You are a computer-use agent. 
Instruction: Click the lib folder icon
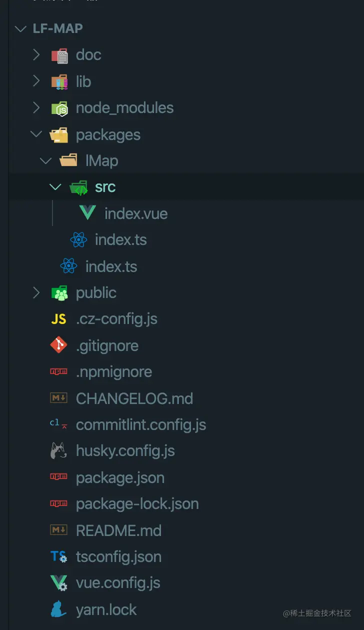pos(58,81)
